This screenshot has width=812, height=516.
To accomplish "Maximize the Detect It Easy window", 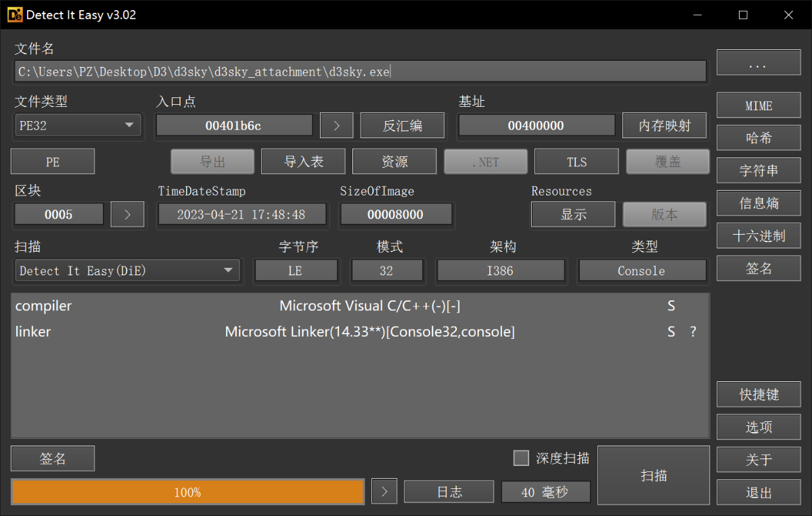I will tap(743, 14).
